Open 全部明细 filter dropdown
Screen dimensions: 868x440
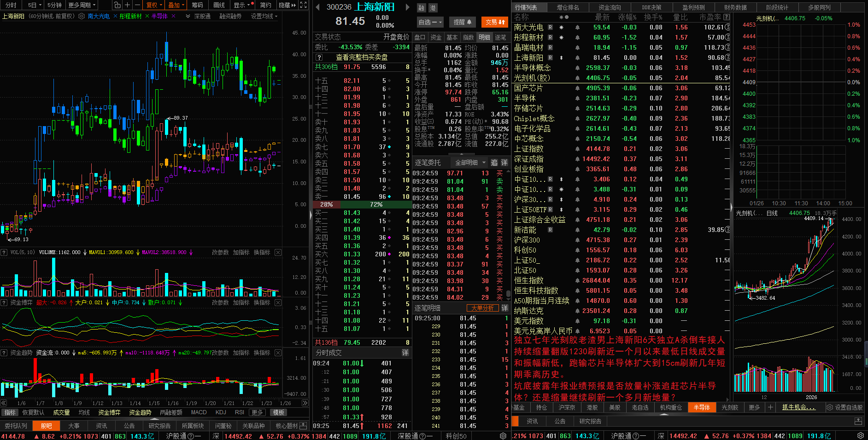[x=470, y=162]
